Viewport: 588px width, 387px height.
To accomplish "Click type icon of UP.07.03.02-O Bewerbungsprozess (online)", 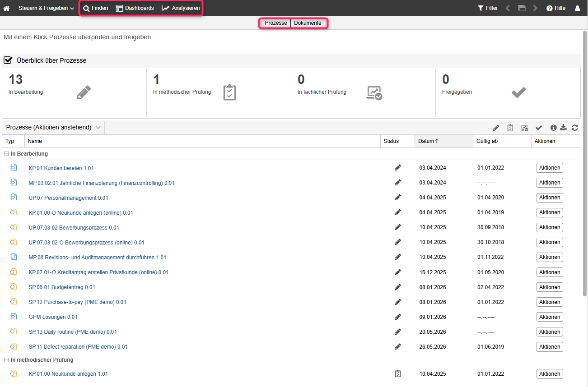I will pyautogui.click(x=14, y=242).
